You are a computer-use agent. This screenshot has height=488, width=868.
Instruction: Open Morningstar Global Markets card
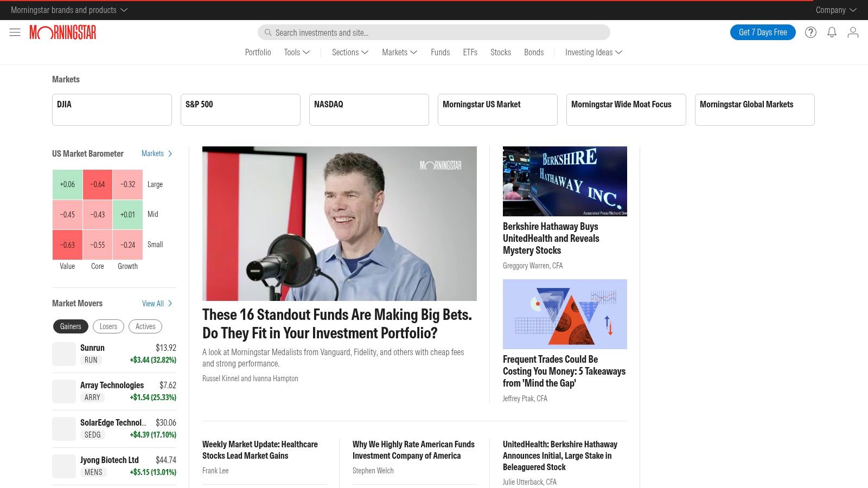pyautogui.click(x=755, y=110)
